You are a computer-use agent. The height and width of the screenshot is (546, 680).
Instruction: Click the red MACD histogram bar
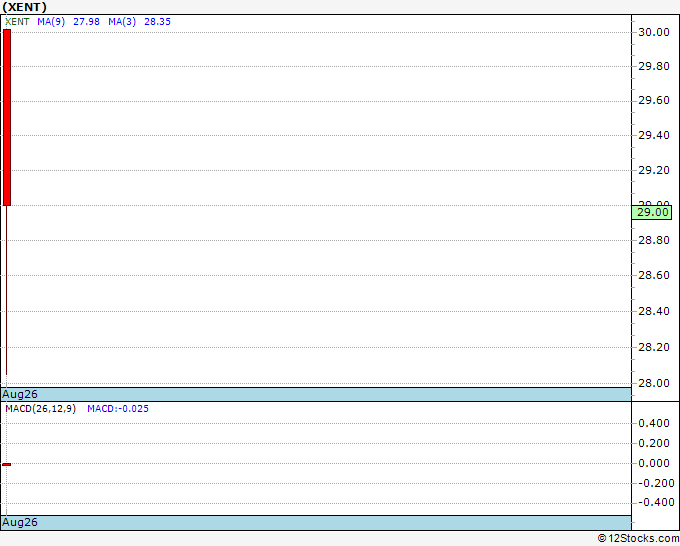7,464
